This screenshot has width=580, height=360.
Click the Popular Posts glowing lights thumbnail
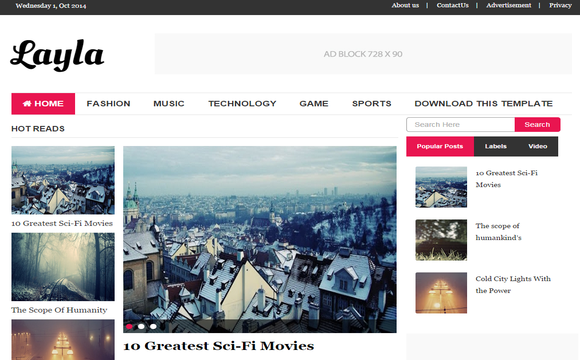tap(441, 293)
